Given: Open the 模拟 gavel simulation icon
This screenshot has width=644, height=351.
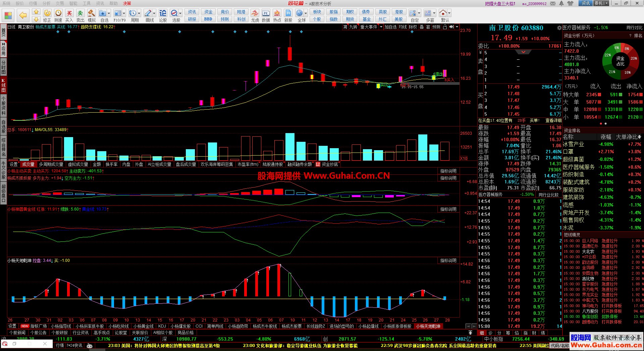Looking at the screenshot, I should [x=91, y=13].
